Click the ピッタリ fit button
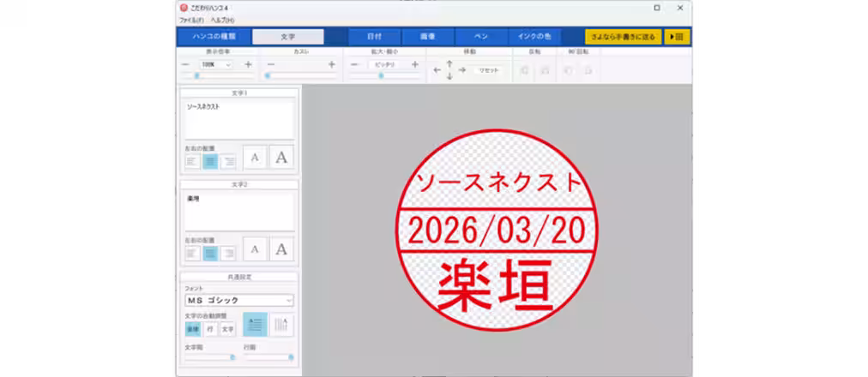This screenshot has width=868, height=377. tap(384, 64)
